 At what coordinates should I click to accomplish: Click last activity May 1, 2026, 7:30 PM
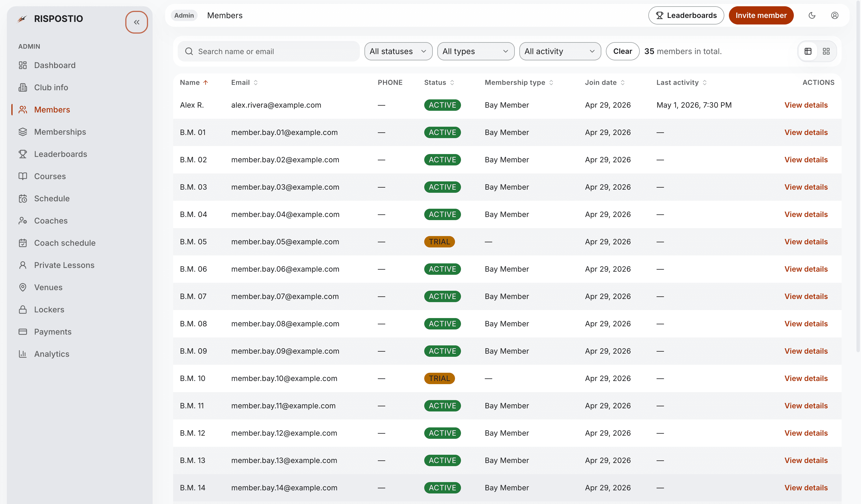[694, 105]
